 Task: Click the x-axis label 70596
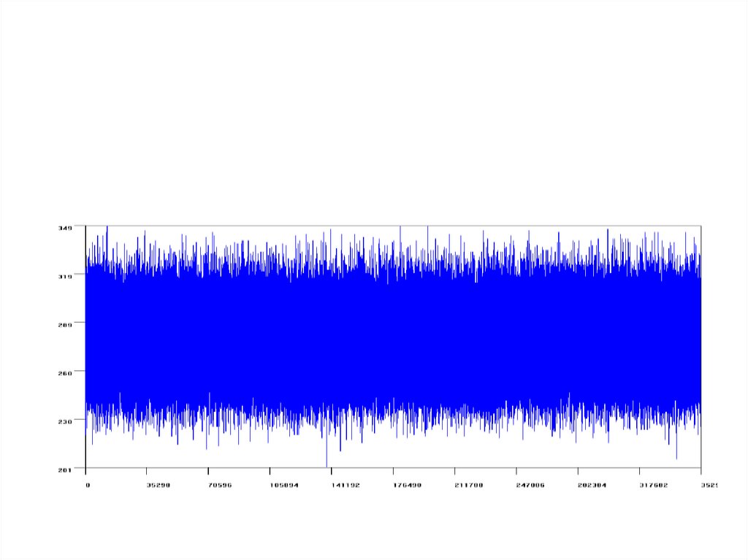(220, 485)
